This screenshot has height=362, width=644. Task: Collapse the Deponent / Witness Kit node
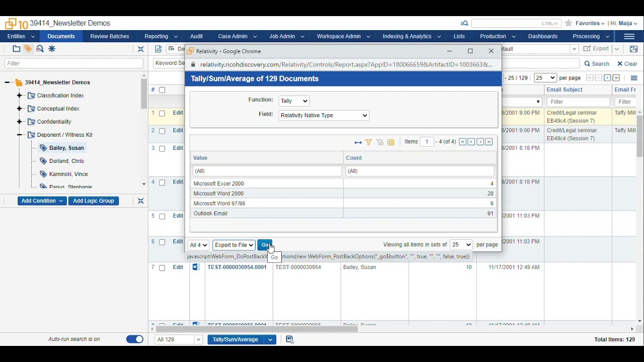[x=20, y=135]
